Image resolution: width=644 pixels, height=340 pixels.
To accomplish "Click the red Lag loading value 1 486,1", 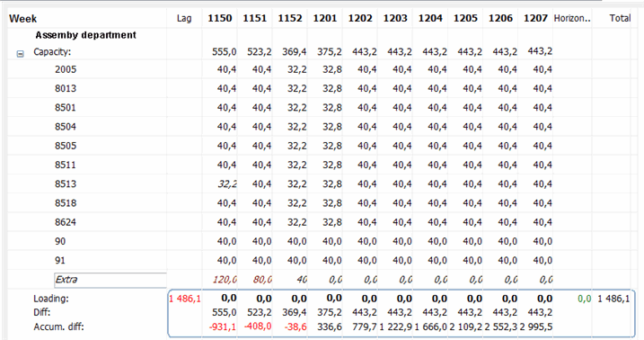I will tap(185, 299).
